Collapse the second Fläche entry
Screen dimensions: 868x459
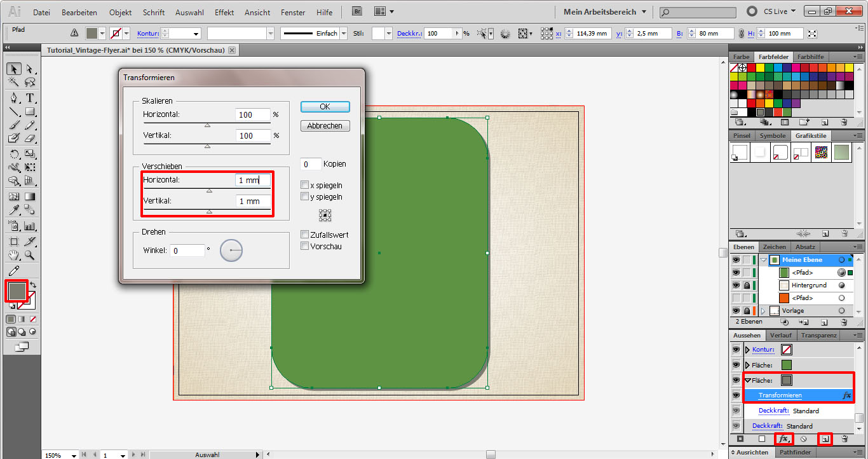coord(748,381)
